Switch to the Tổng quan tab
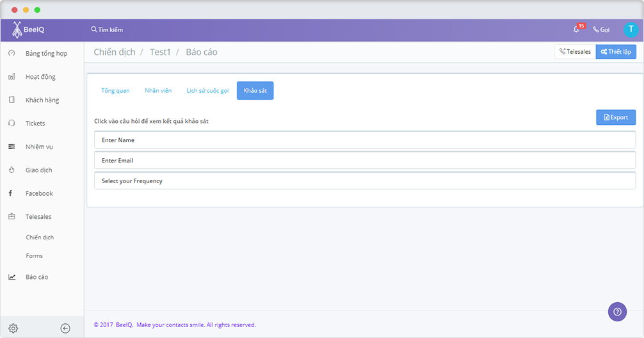644x338 pixels. [x=115, y=91]
